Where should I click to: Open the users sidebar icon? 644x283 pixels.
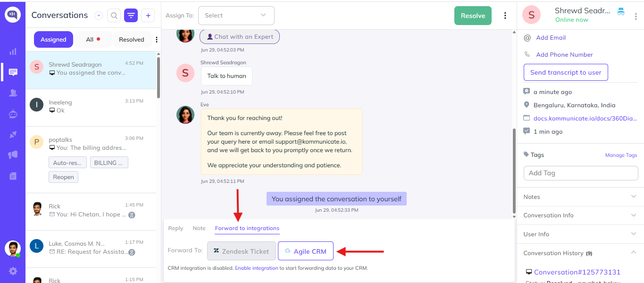[13, 93]
